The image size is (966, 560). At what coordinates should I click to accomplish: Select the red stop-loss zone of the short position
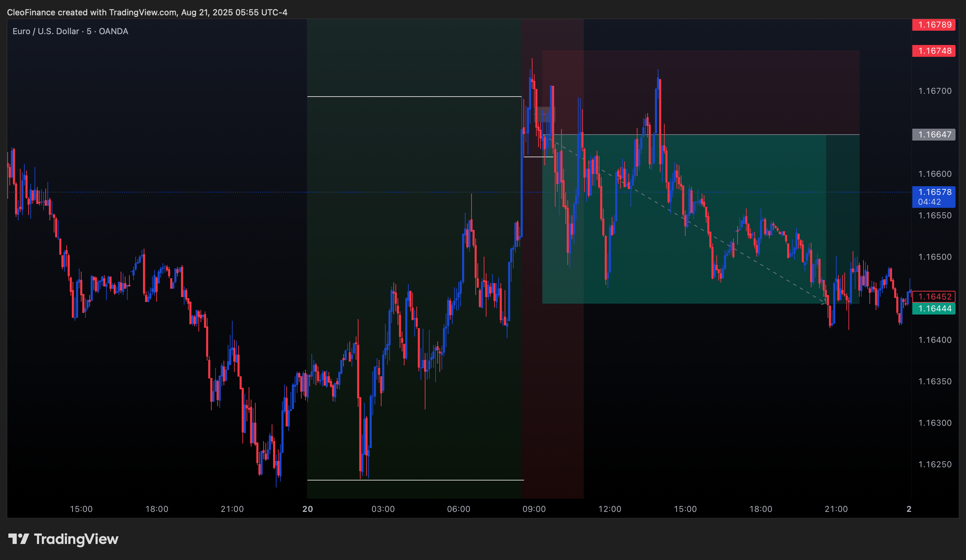tap(701, 92)
